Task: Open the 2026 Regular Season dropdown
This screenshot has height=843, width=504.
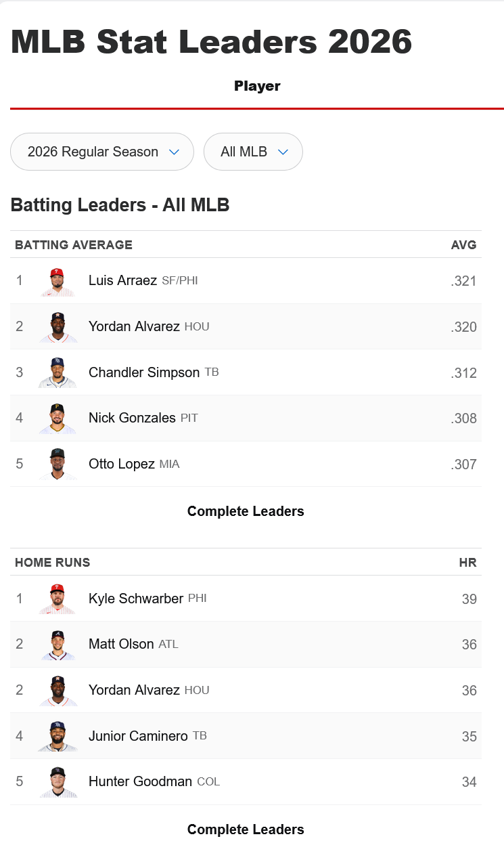Action: 102,152
